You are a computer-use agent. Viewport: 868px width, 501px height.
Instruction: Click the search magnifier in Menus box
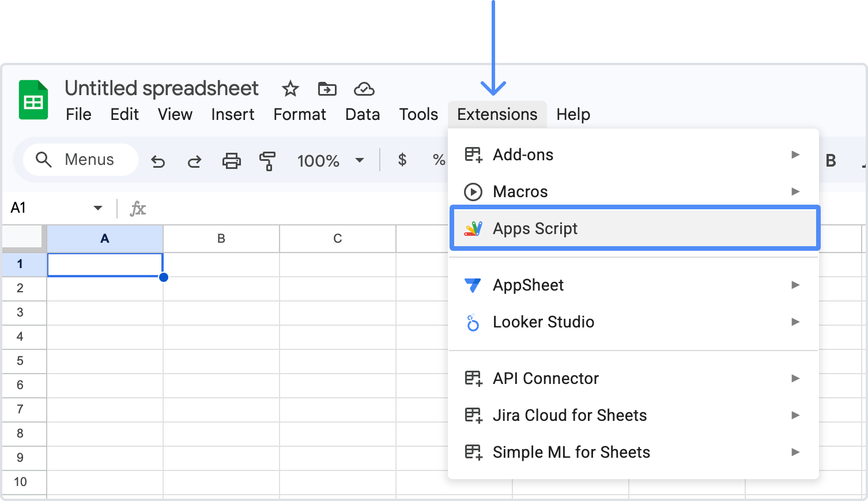coord(44,159)
